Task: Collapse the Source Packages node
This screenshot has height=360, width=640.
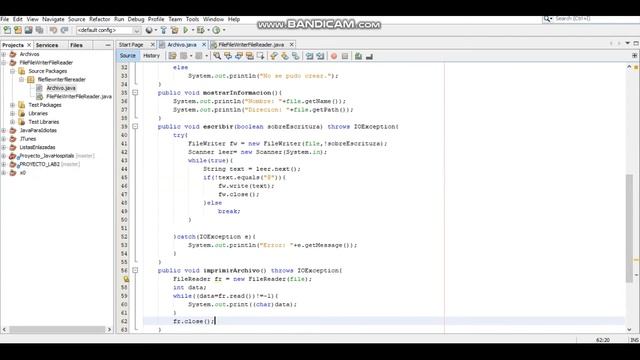Action: 13,71
